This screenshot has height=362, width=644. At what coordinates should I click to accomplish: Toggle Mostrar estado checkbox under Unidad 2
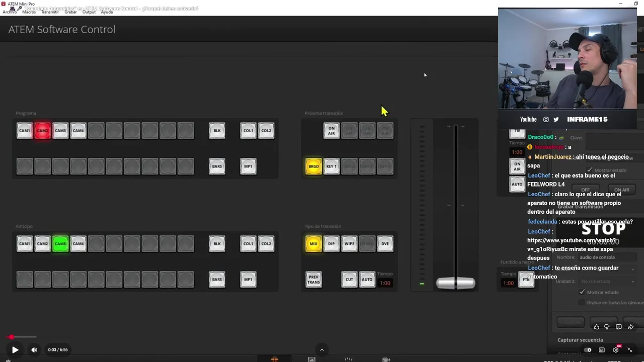tap(582, 292)
